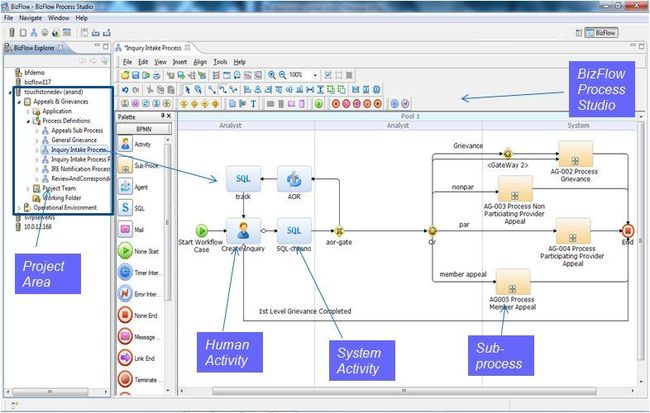Image resolution: width=650 pixels, height=413 pixels.
Task: Select IRE Notification Process in the tree
Action: tap(80, 169)
